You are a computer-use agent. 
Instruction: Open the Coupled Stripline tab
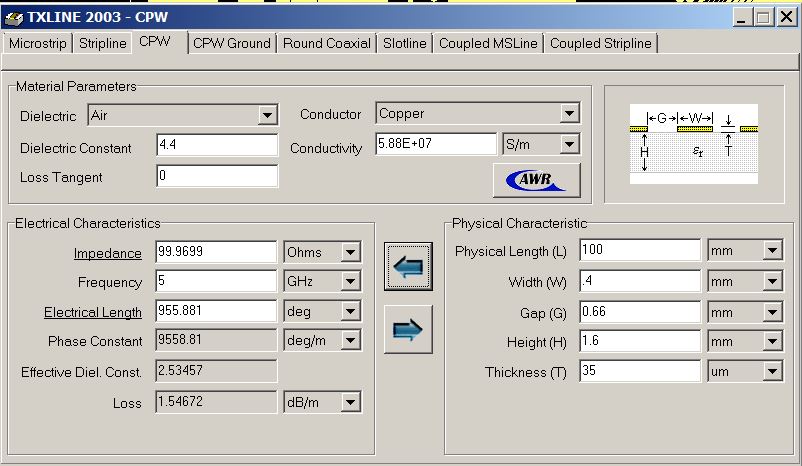tap(600, 43)
